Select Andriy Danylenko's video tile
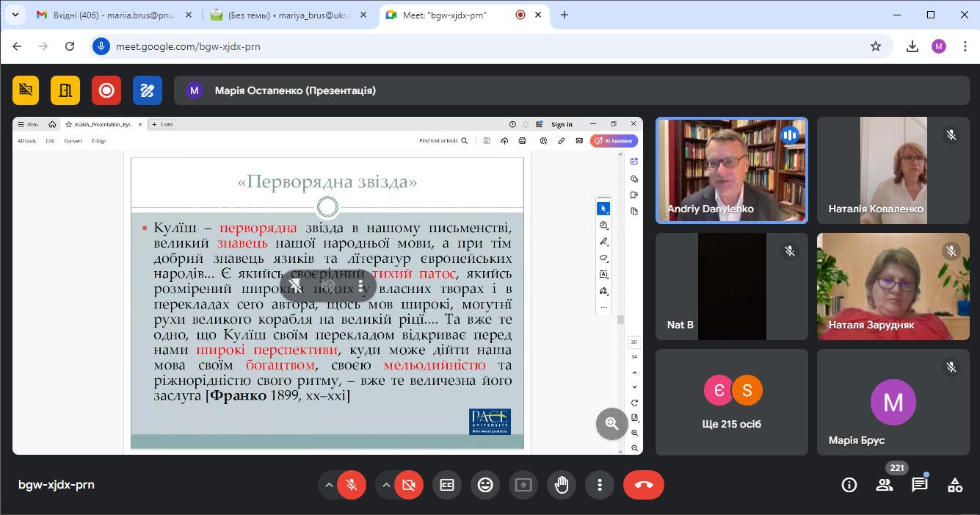 click(x=731, y=170)
